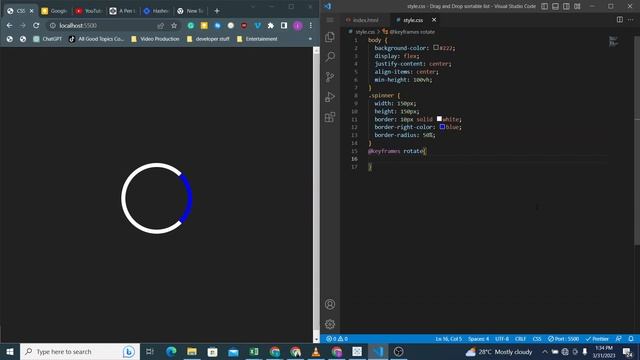Click Port : 5500 Live Server status
Viewport: 640px width, 360px height.
(x=563, y=339)
